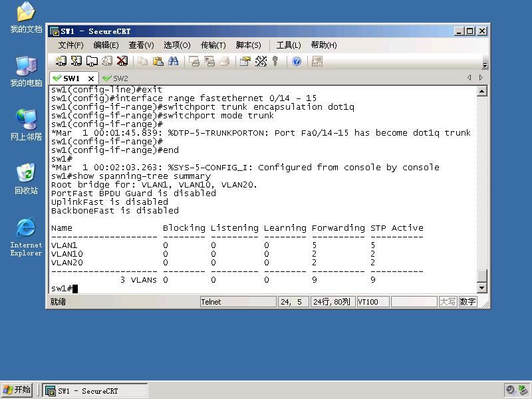532x399 pixels.
Task: Click the Disconnect red X icon
Action: tap(122, 61)
